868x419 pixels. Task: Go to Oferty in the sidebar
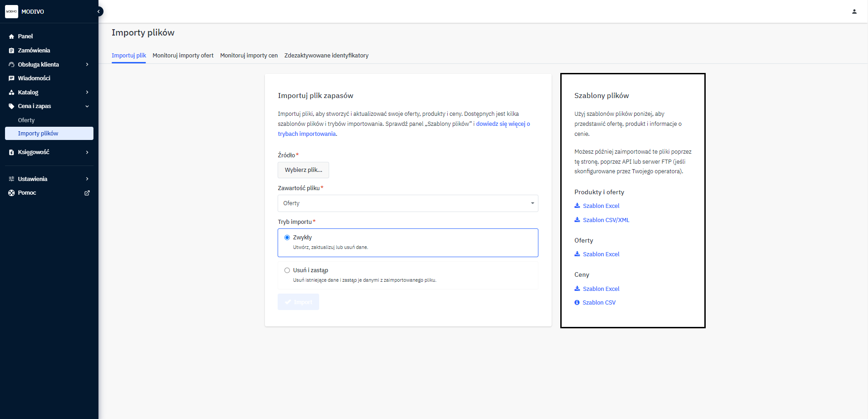[x=26, y=120]
